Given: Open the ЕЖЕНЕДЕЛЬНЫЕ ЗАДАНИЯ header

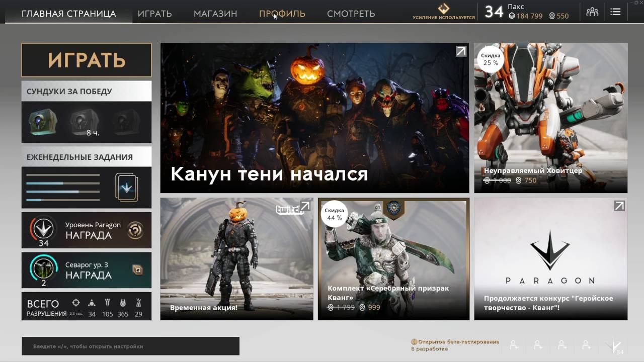Looking at the screenshot, I should click(x=87, y=156).
